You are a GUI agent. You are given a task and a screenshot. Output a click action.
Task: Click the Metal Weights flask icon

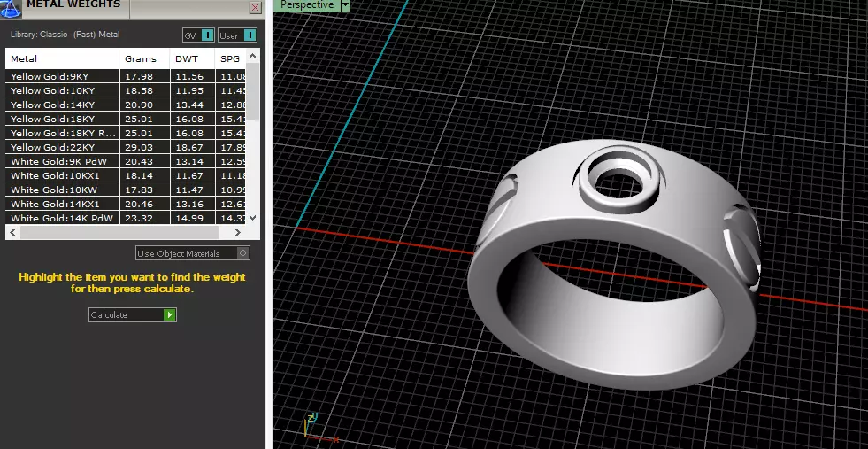[11, 10]
